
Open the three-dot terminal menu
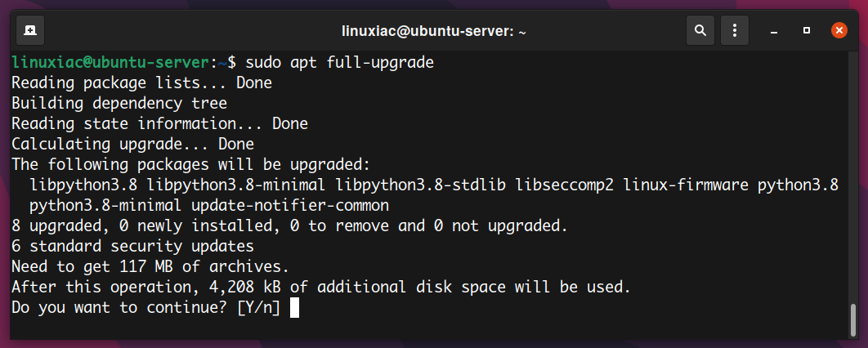pyautogui.click(x=734, y=30)
